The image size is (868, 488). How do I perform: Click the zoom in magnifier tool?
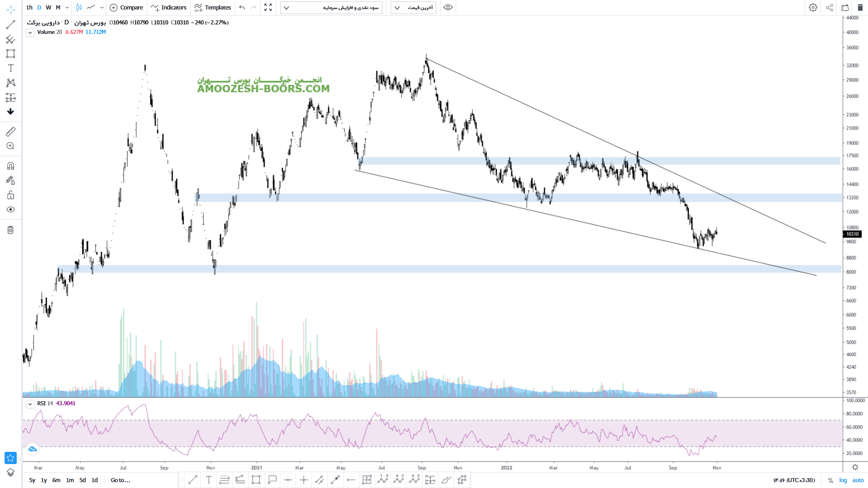coord(10,146)
